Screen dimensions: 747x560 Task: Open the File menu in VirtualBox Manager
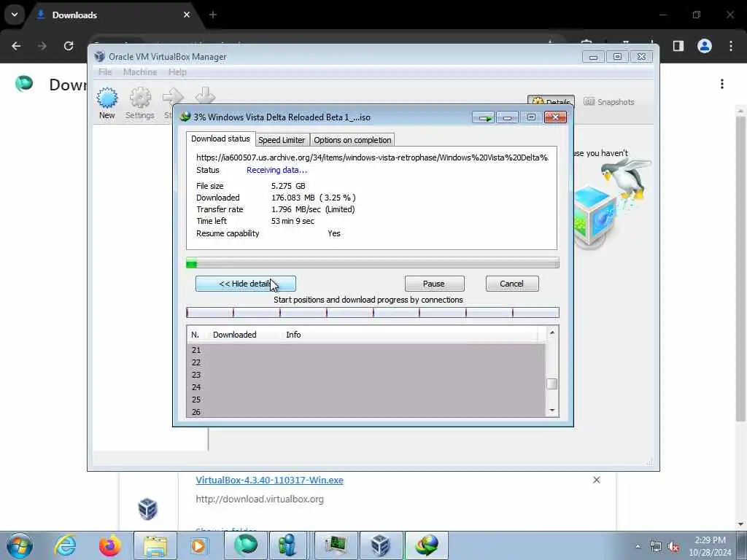[x=105, y=72]
